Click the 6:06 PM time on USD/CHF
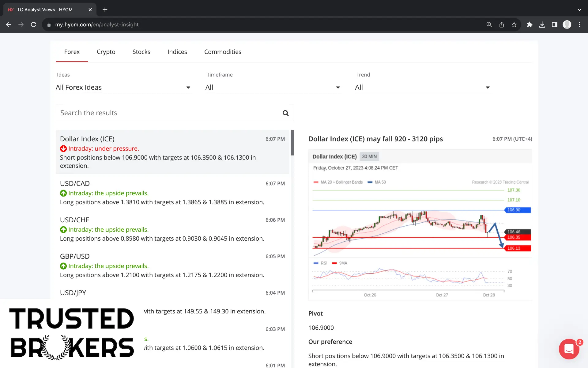Viewport: 588px width, 368px height. tap(275, 220)
